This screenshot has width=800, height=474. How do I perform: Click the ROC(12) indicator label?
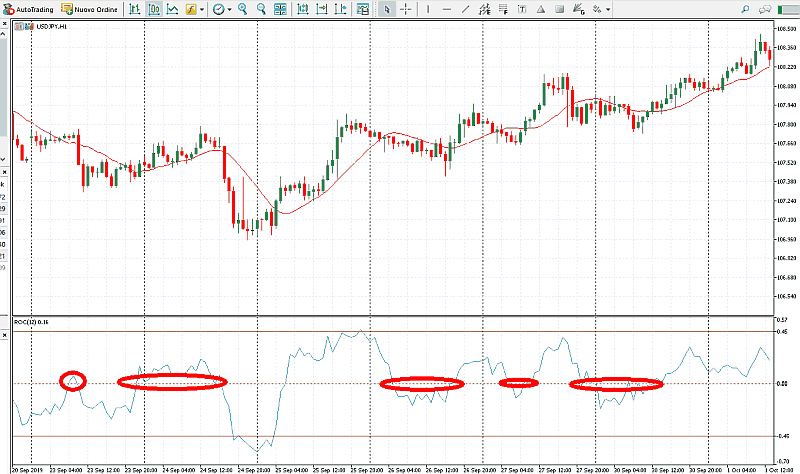tap(32, 322)
